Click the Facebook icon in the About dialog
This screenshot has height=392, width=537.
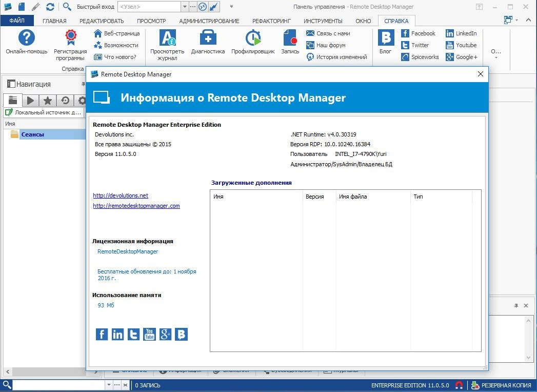click(102, 334)
